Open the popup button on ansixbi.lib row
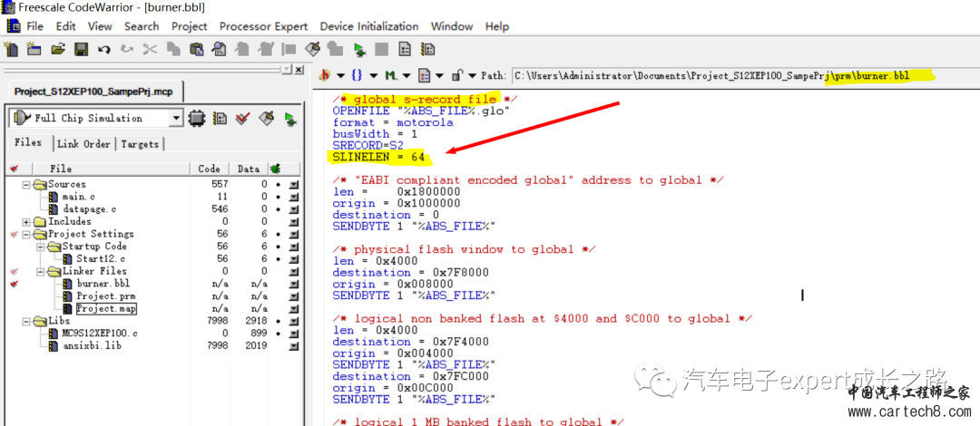The image size is (980, 426). [294, 345]
